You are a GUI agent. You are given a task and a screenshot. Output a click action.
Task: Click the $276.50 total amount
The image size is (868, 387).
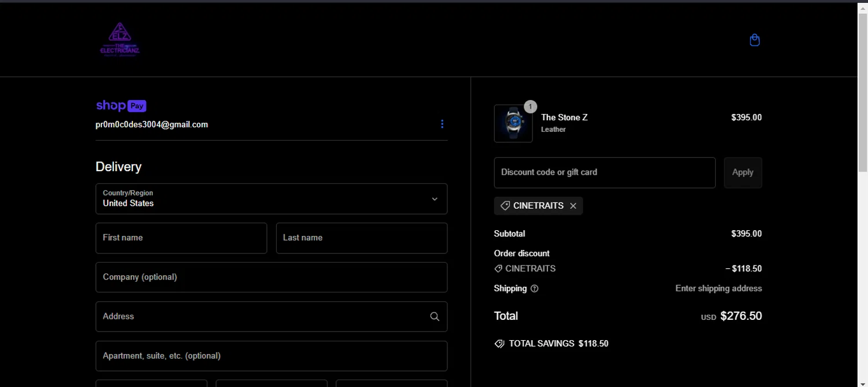[741, 316]
